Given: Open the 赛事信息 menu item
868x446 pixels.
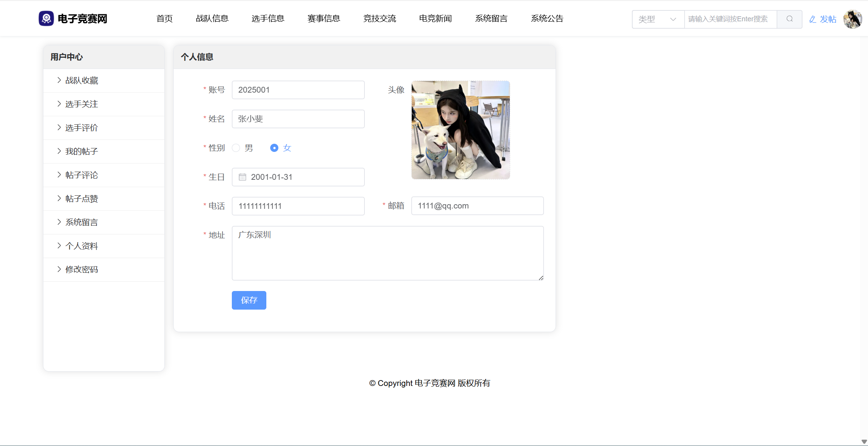Looking at the screenshot, I should click(323, 19).
